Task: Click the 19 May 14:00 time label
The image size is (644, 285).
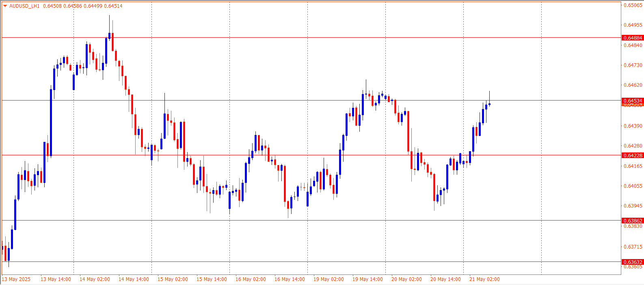Action: (367, 279)
